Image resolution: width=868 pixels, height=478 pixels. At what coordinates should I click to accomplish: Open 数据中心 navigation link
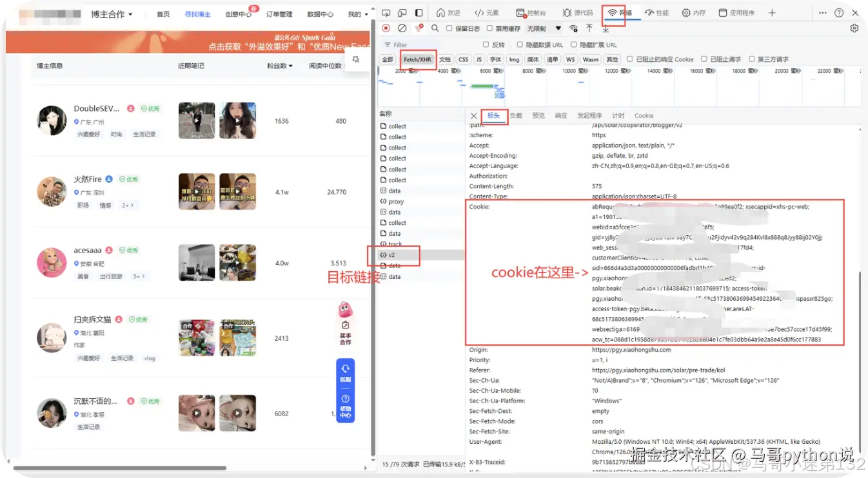pyautogui.click(x=320, y=14)
